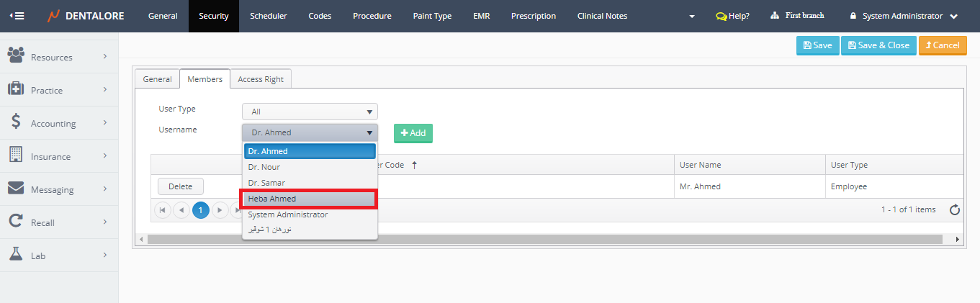Collapse sidebar with the hamburger menu icon
This screenshot has width=980, height=303.
pyautogui.click(x=16, y=16)
